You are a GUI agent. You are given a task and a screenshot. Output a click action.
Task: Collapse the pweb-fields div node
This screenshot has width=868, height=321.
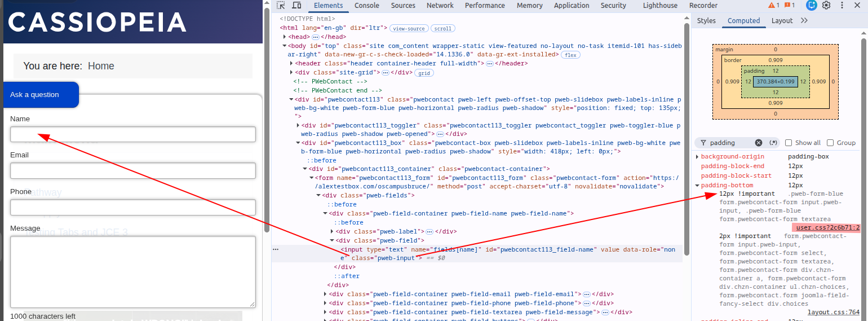[x=318, y=195]
